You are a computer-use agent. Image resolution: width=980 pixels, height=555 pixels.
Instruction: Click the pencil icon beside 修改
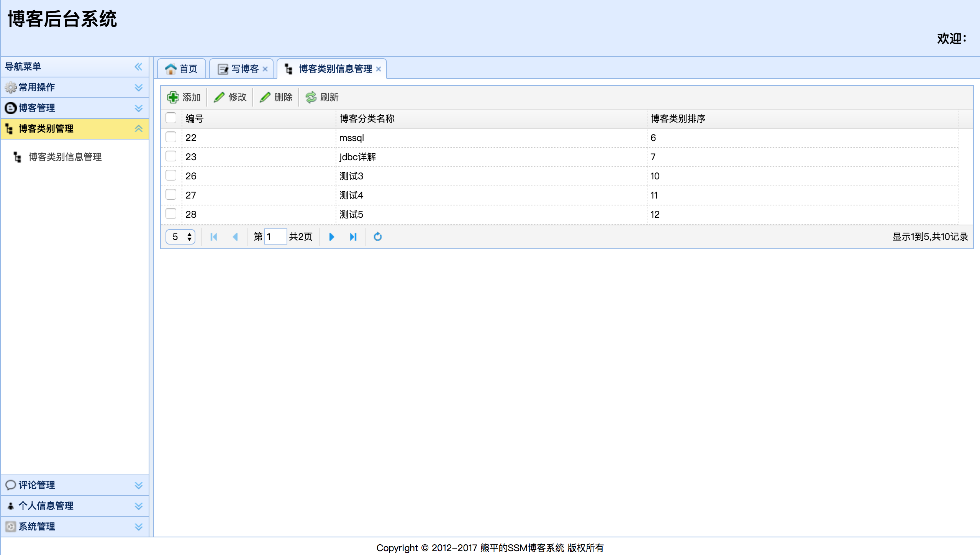pos(219,97)
